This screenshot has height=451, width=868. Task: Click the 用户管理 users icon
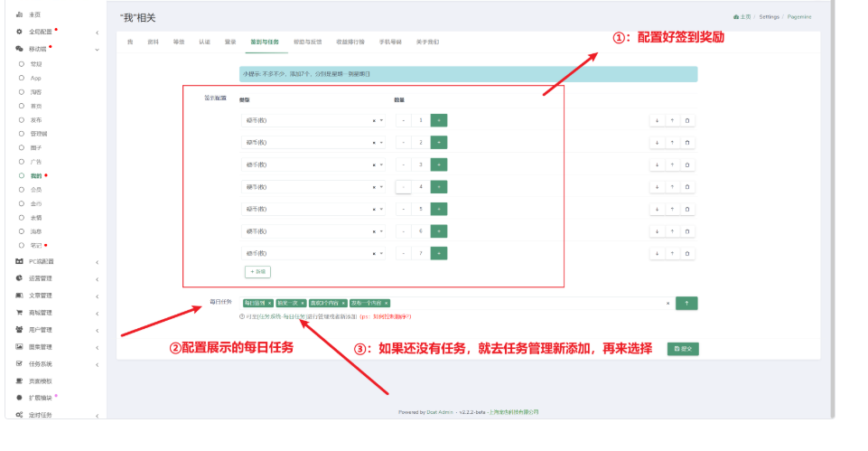(19, 330)
